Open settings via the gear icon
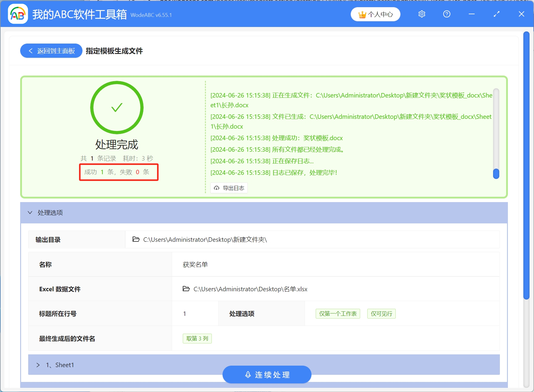 point(422,14)
